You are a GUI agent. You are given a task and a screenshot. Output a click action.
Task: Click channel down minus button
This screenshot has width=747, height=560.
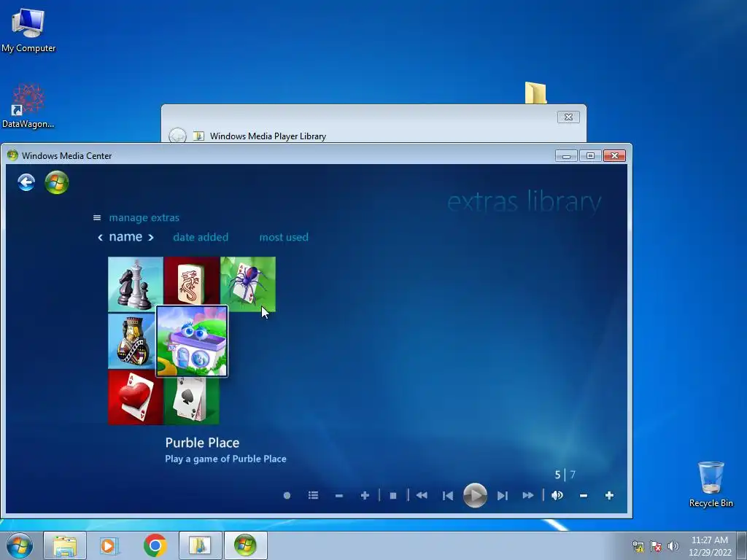[x=338, y=496]
